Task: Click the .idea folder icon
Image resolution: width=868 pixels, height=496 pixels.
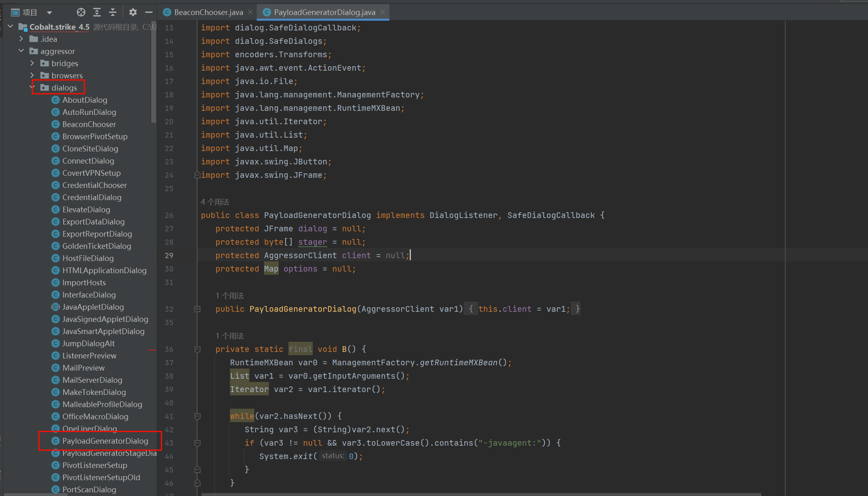Action: [x=34, y=39]
